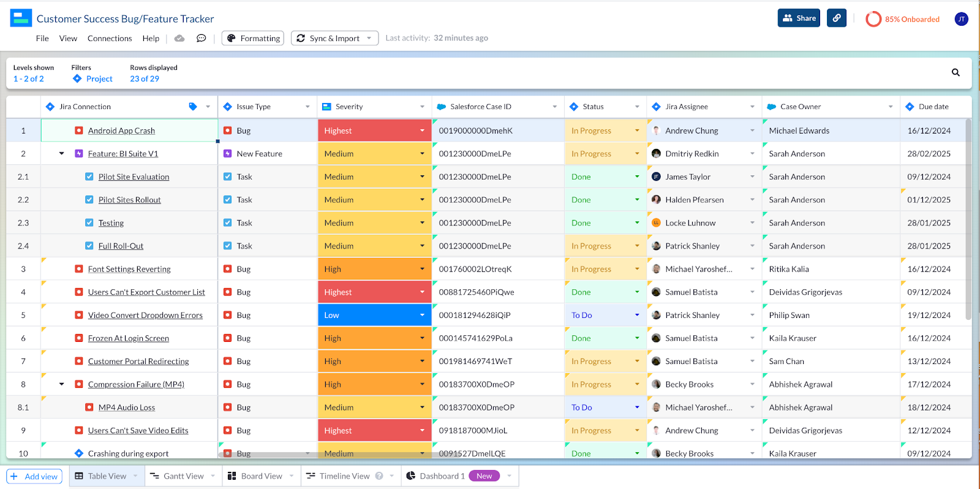Click Andrew Chung's avatar in row 1

(656, 131)
